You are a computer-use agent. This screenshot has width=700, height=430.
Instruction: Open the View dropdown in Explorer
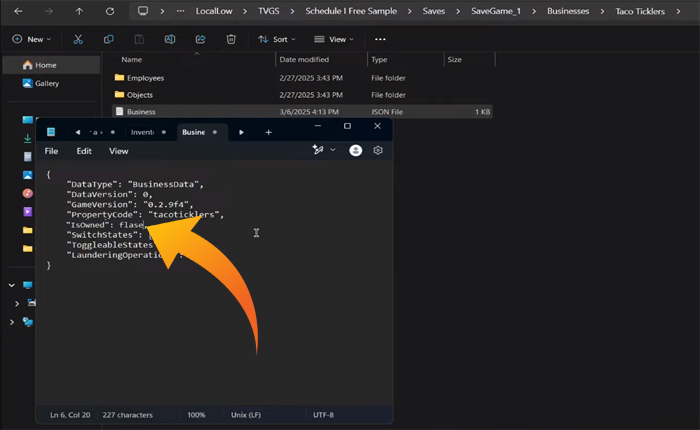pyautogui.click(x=335, y=39)
